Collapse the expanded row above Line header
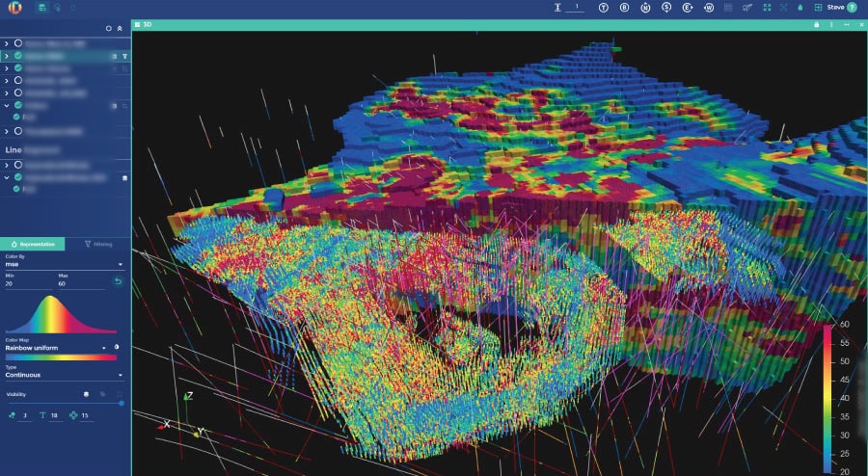Viewport: 868px width, 476px height. (7, 105)
